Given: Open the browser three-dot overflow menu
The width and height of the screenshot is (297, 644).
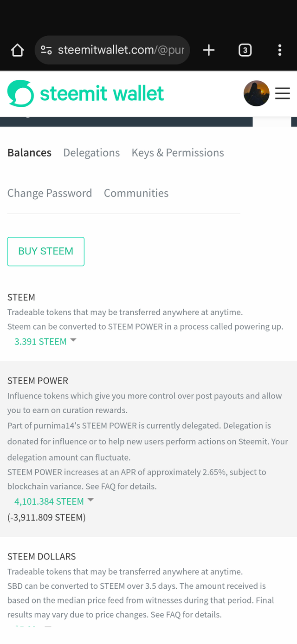Looking at the screenshot, I should 279,50.
